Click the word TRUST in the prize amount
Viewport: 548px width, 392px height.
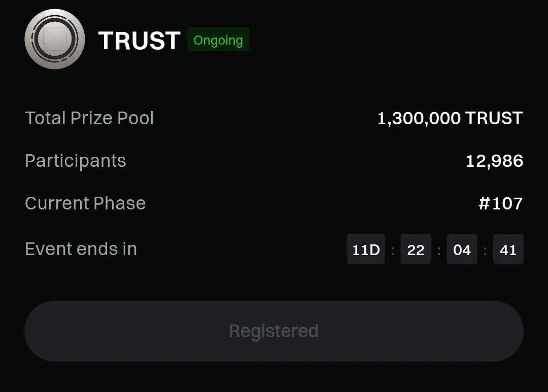[x=494, y=118]
